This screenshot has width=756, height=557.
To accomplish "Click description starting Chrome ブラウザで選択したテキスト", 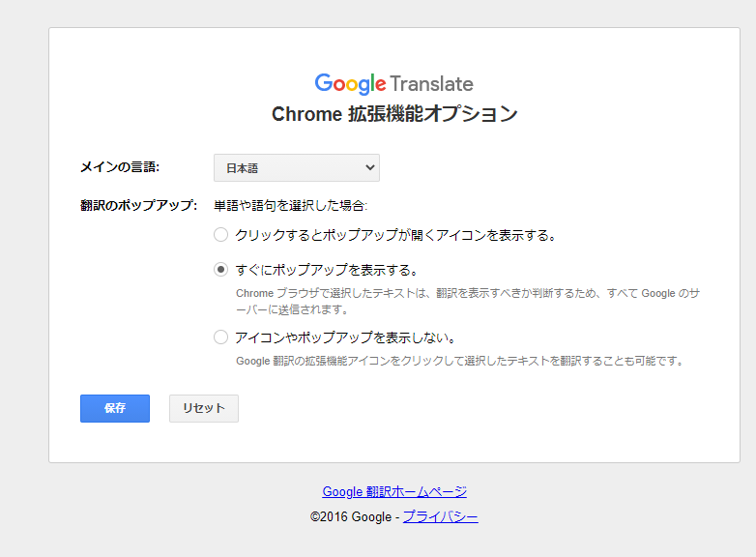I will 468,302.
